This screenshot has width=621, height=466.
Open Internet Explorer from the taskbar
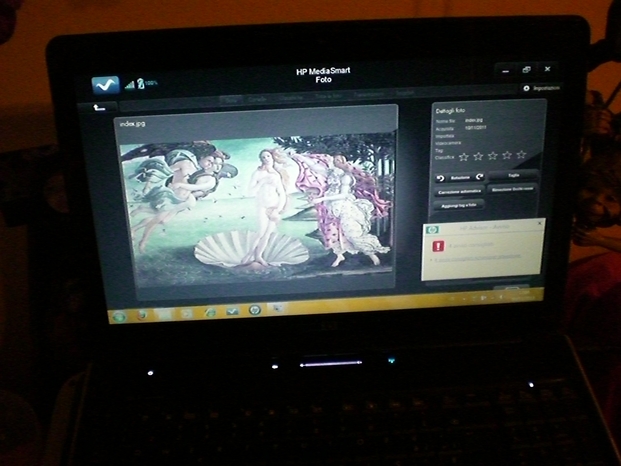point(210,312)
